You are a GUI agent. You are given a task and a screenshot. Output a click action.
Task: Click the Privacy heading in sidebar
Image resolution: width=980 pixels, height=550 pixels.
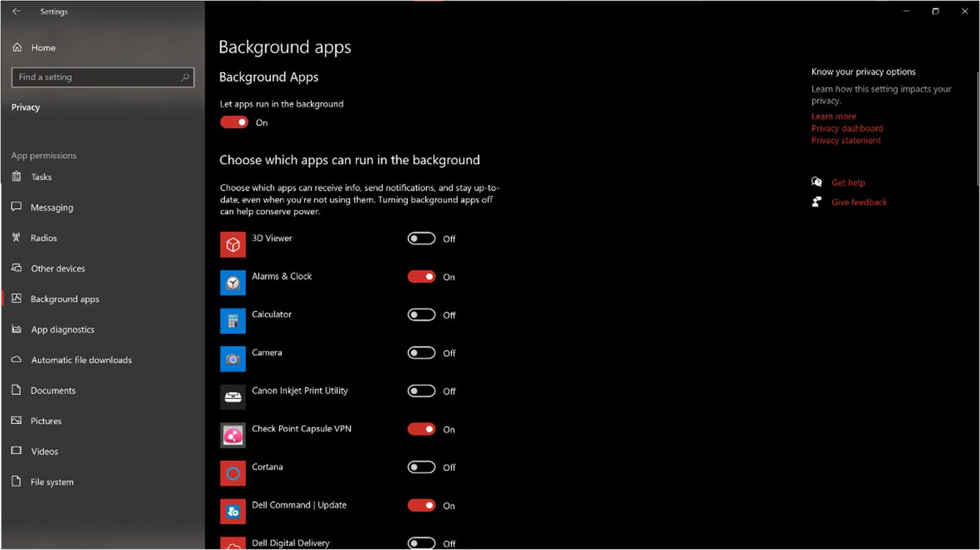25,107
